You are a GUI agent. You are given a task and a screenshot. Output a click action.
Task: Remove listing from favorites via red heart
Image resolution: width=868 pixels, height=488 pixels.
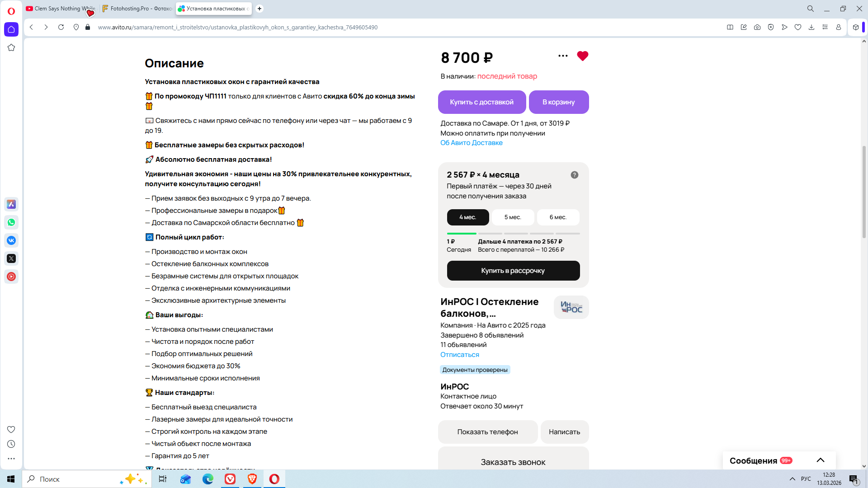coord(583,56)
